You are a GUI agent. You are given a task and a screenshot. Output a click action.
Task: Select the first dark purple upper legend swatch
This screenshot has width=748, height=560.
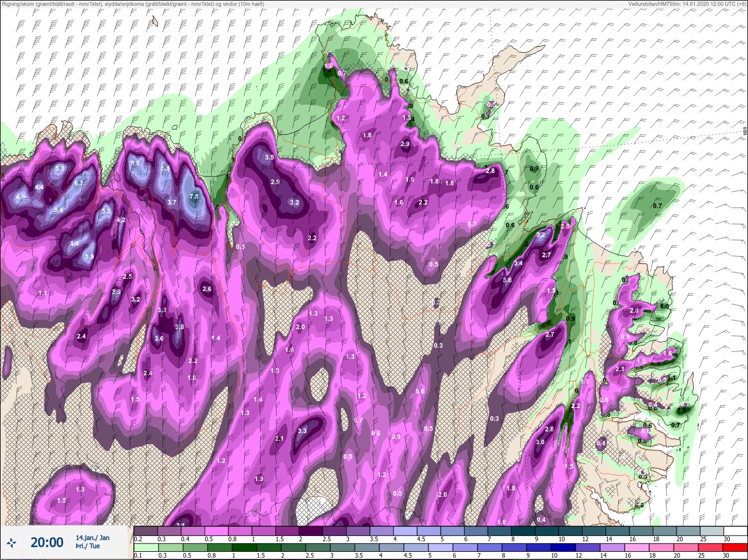146,531
